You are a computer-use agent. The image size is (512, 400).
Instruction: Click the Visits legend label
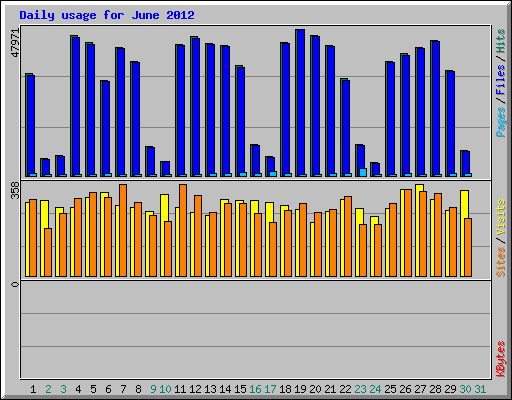[501, 218]
